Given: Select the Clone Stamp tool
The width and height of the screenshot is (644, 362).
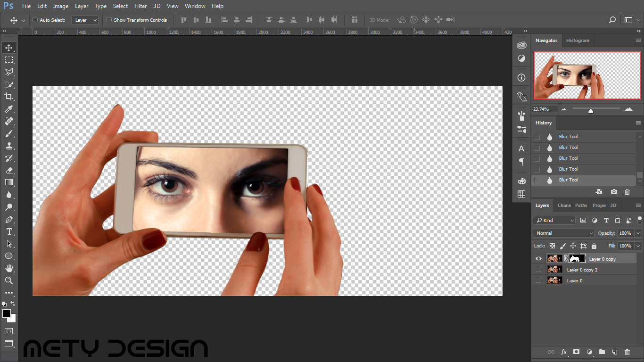Looking at the screenshot, I should click(8, 146).
